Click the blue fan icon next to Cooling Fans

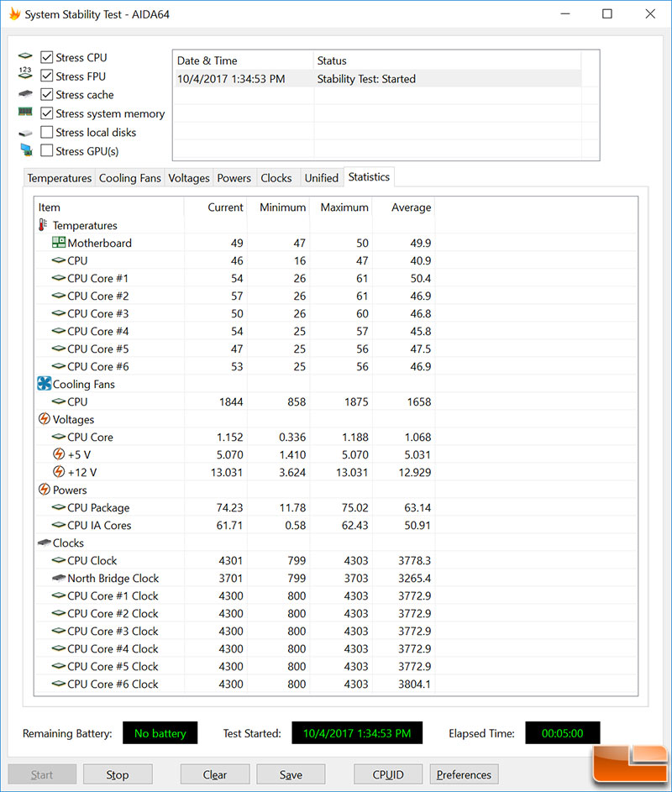(x=45, y=384)
